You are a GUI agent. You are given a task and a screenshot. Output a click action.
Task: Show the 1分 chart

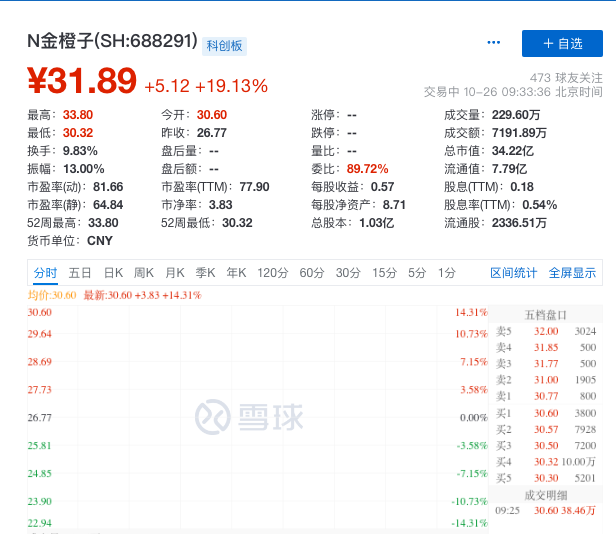(x=447, y=272)
